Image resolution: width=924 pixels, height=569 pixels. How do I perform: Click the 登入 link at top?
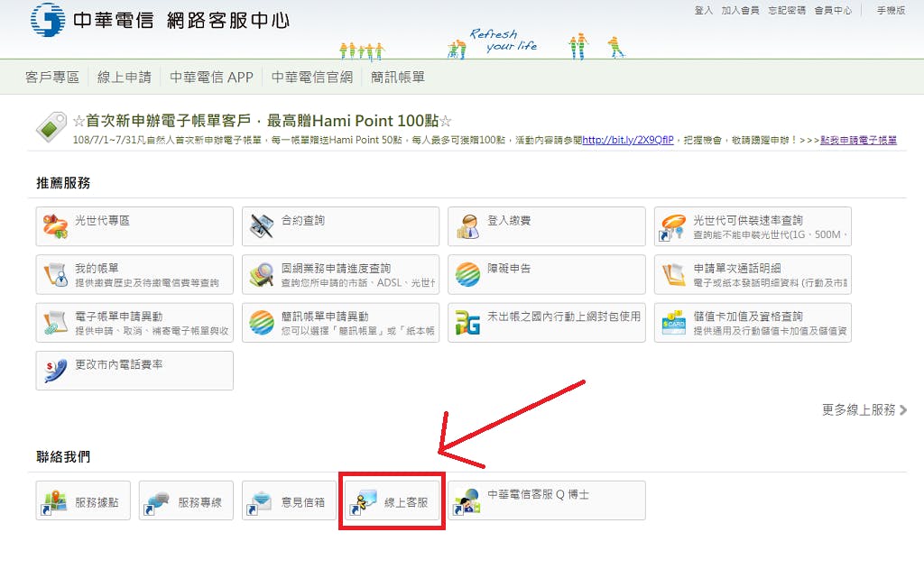coord(703,11)
